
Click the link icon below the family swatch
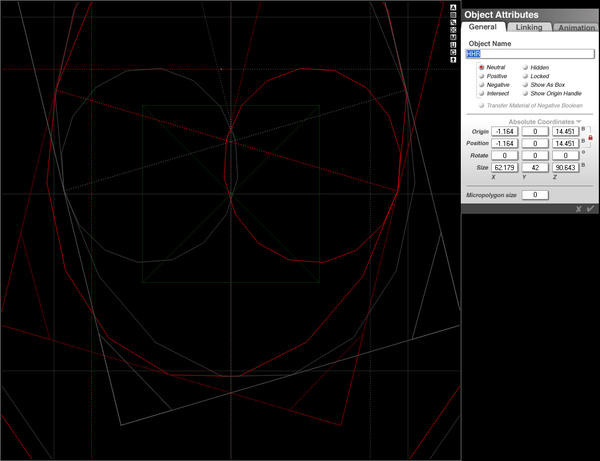453,22
